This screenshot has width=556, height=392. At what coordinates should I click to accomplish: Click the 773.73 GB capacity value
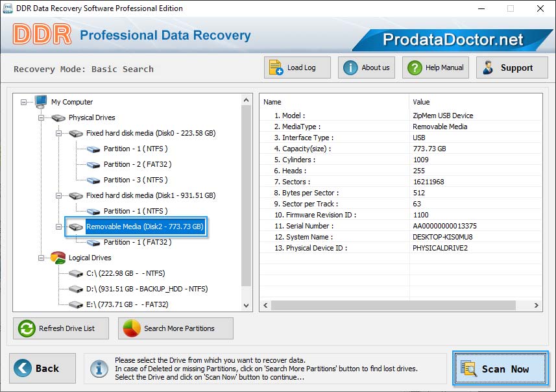(x=429, y=149)
